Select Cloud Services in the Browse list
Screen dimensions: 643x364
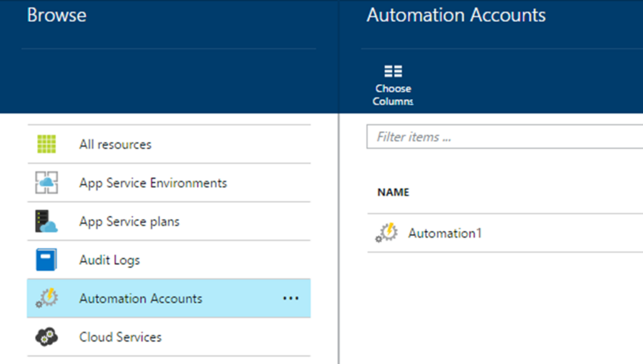click(x=120, y=337)
